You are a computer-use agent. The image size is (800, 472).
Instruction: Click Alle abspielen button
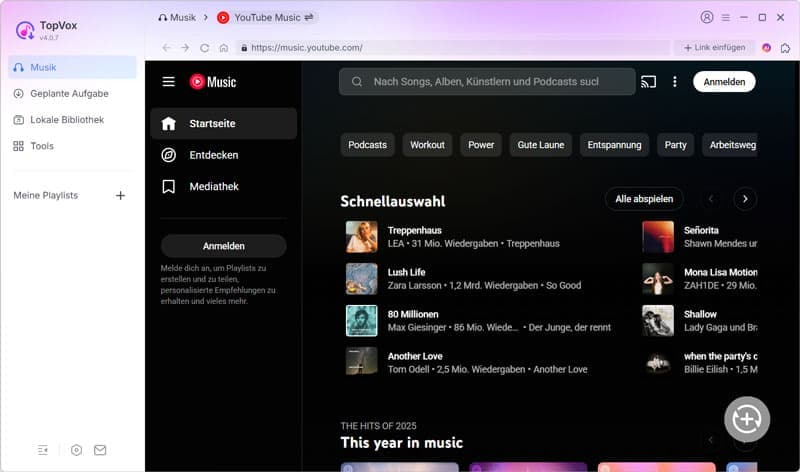644,199
